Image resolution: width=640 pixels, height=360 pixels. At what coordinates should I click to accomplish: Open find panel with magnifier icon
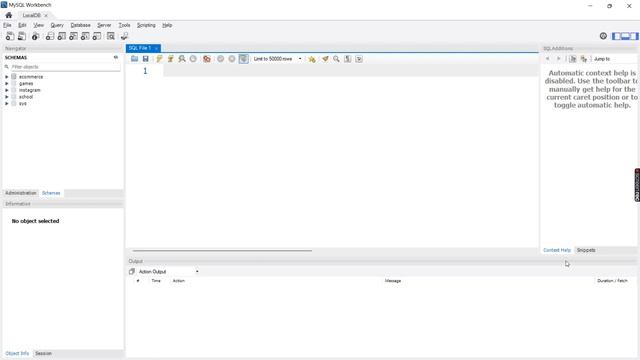(x=336, y=59)
